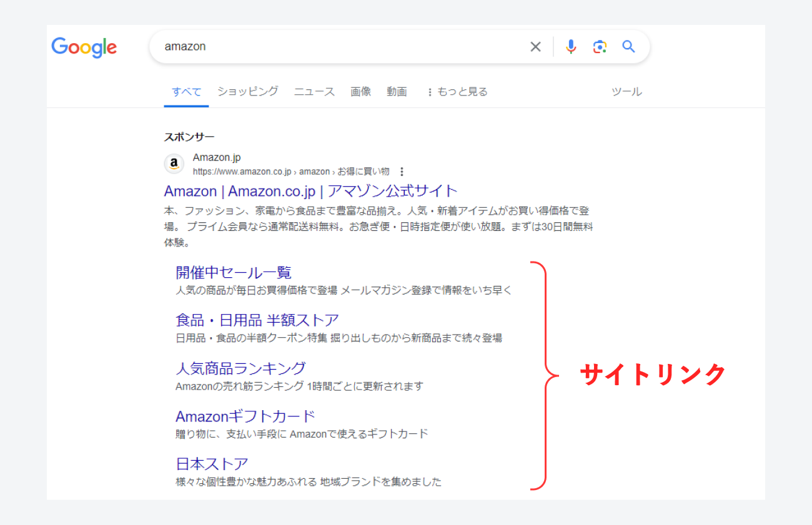Select the すべて tab
The width and height of the screenshot is (812, 525).
tap(186, 92)
